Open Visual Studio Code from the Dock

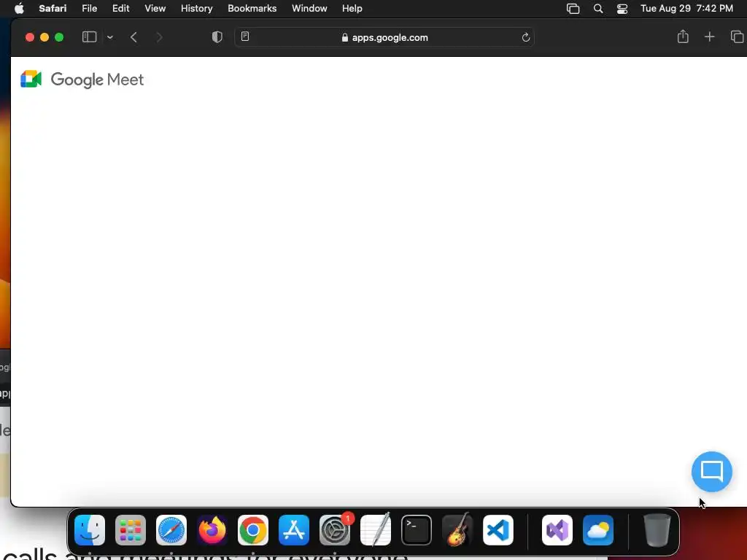(498, 530)
